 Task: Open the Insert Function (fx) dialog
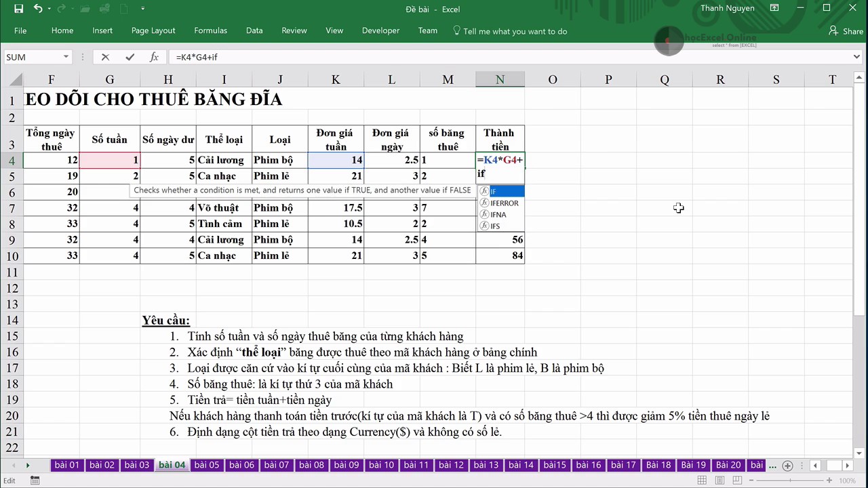tap(154, 57)
